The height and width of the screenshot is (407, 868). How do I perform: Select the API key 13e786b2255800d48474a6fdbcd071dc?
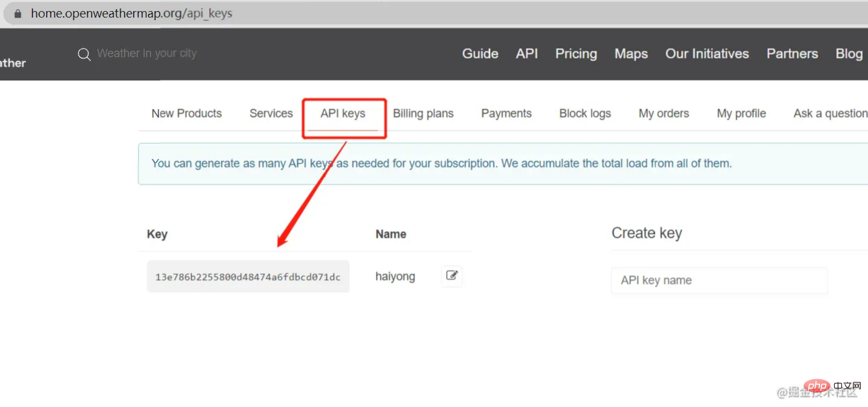tap(248, 277)
